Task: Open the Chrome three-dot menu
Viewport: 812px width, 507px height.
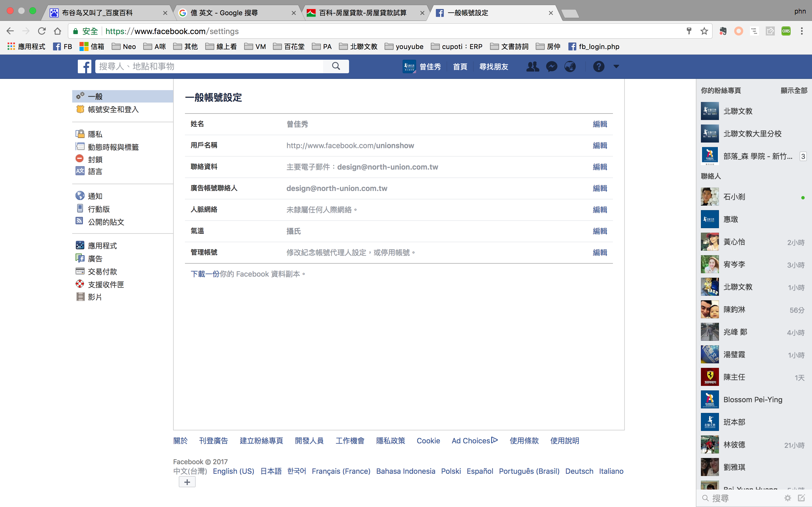Action: click(802, 31)
